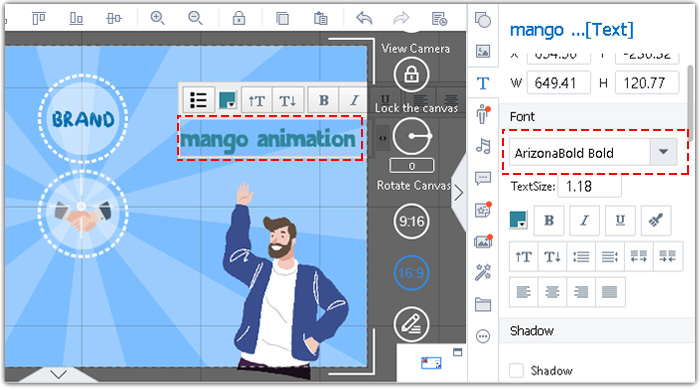Undo the last action
700x390 pixels.
(364, 18)
